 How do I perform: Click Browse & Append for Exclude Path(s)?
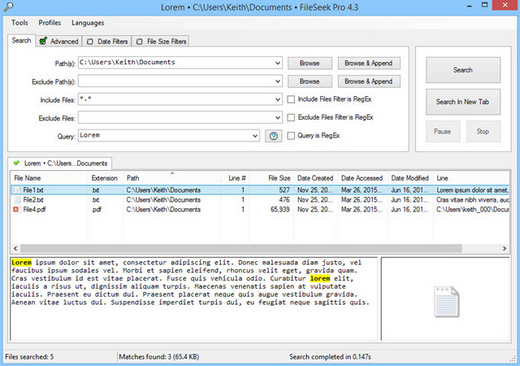[369, 81]
